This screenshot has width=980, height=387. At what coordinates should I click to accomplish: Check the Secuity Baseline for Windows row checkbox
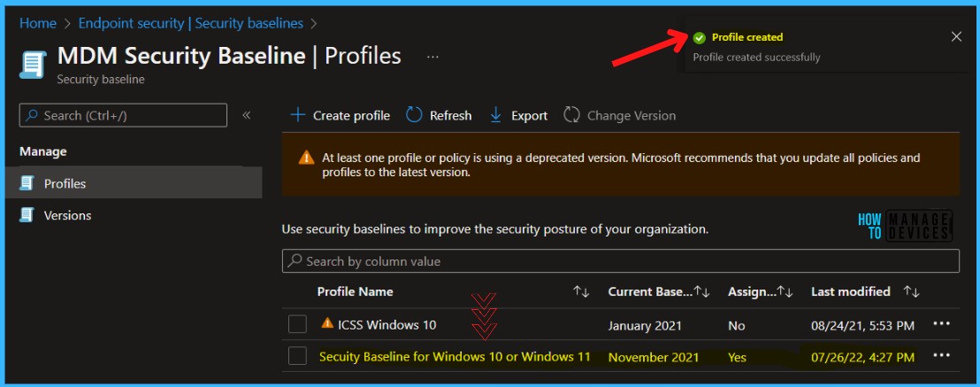tap(297, 356)
